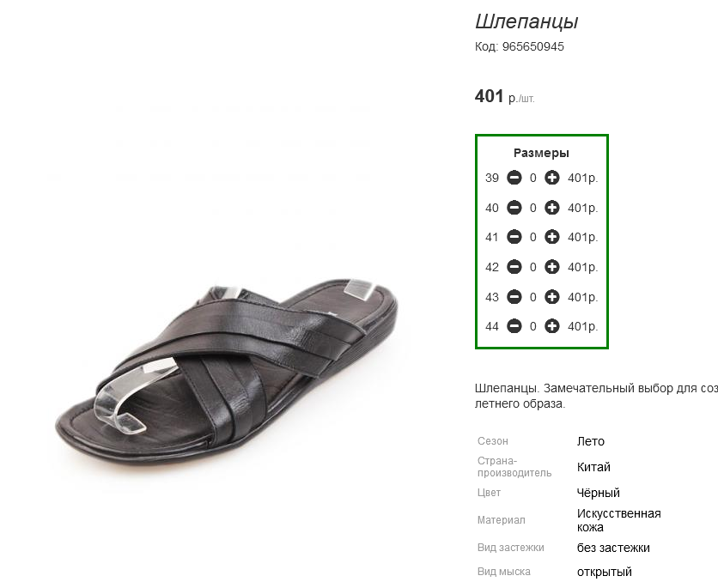Image resolution: width=718 pixels, height=588 pixels.
Task: Remove one pair of size 40
Action: pyautogui.click(x=514, y=208)
